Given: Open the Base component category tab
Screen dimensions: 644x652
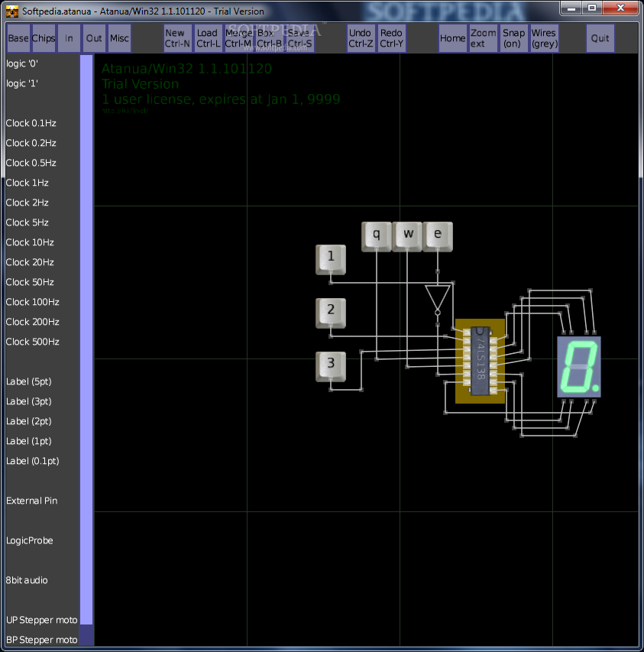Looking at the screenshot, I should click(x=18, y=38).
